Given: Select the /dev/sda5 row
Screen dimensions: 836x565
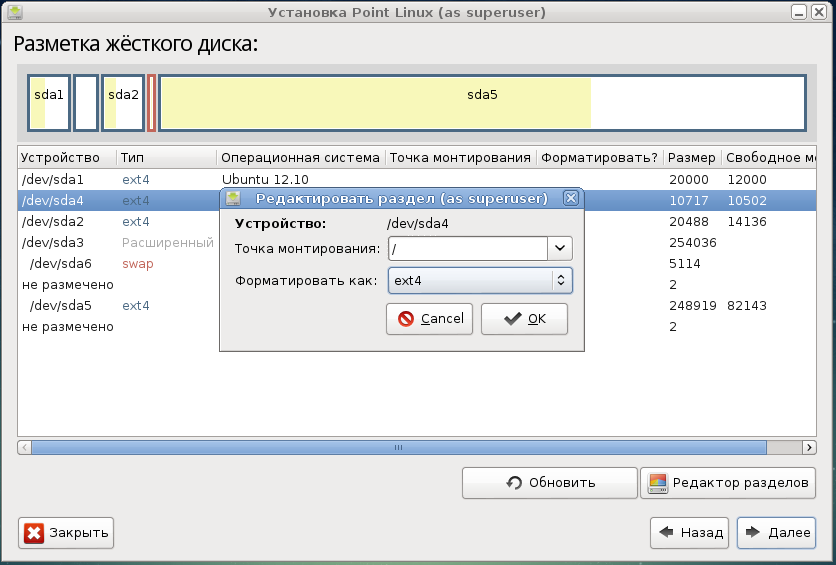Looking at the screenshot, I should click(x=417, y=306).
